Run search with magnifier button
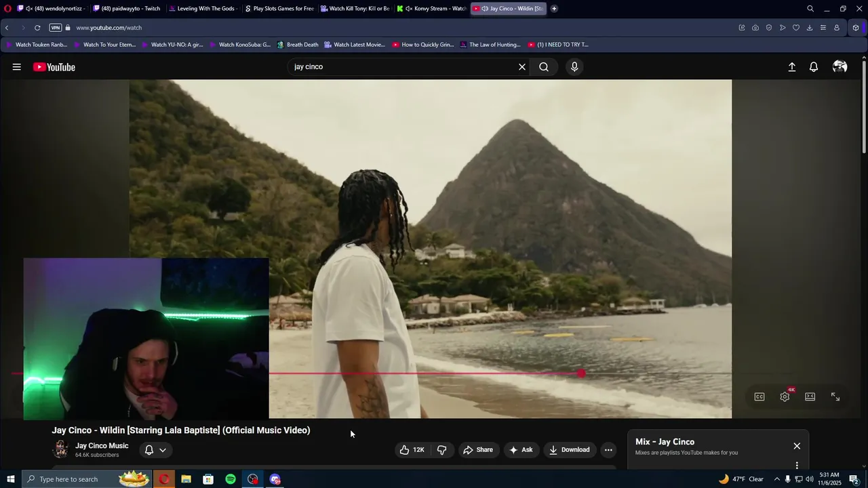Image resolution: width=868 pixels, height=488 pixels. click(544, 67)
